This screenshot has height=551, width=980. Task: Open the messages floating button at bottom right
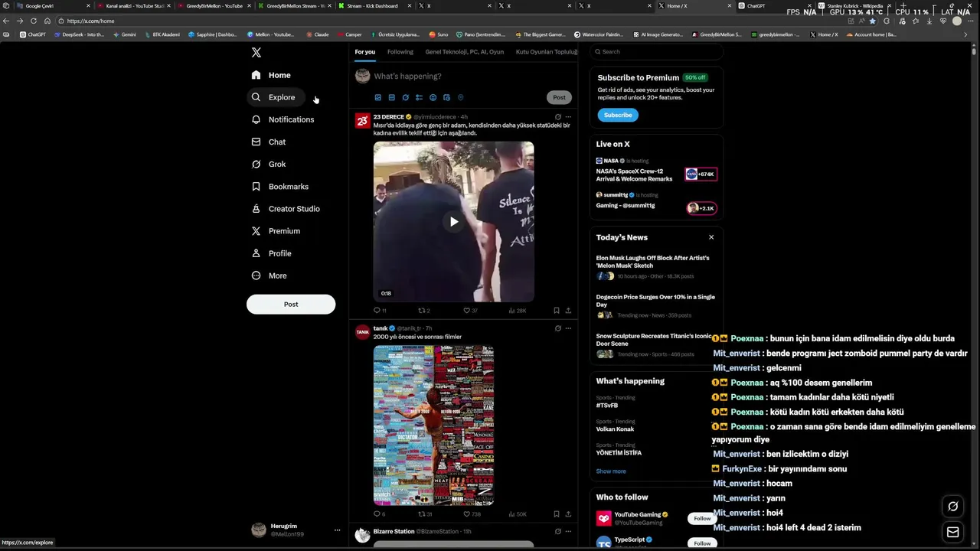(953, 533)
